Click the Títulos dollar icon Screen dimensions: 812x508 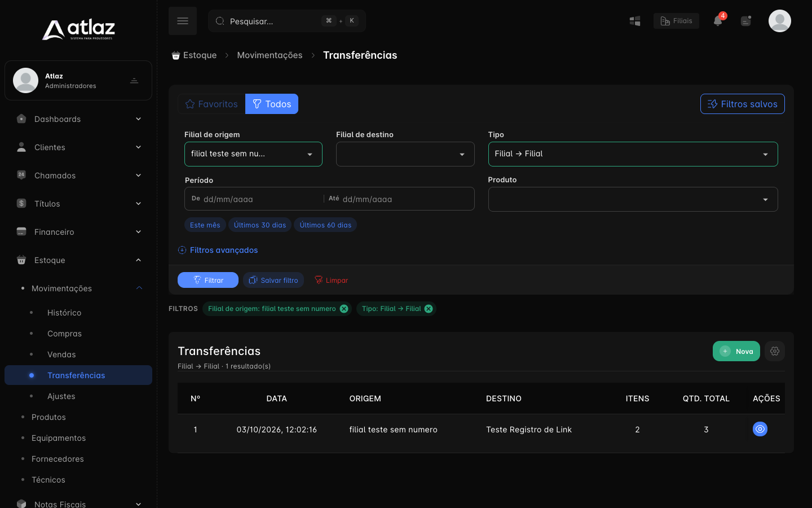click(21, 203)
